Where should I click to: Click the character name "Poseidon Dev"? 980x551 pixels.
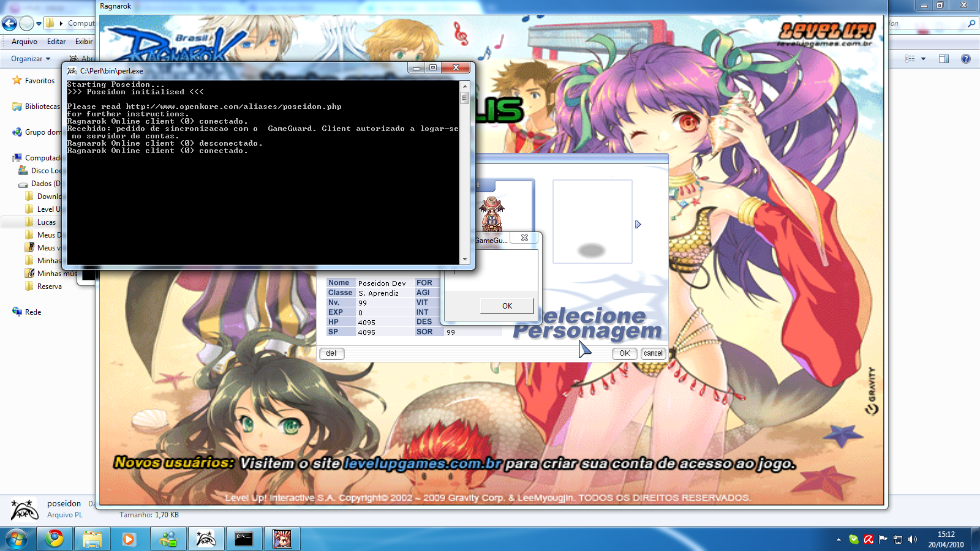pos(382,283)
